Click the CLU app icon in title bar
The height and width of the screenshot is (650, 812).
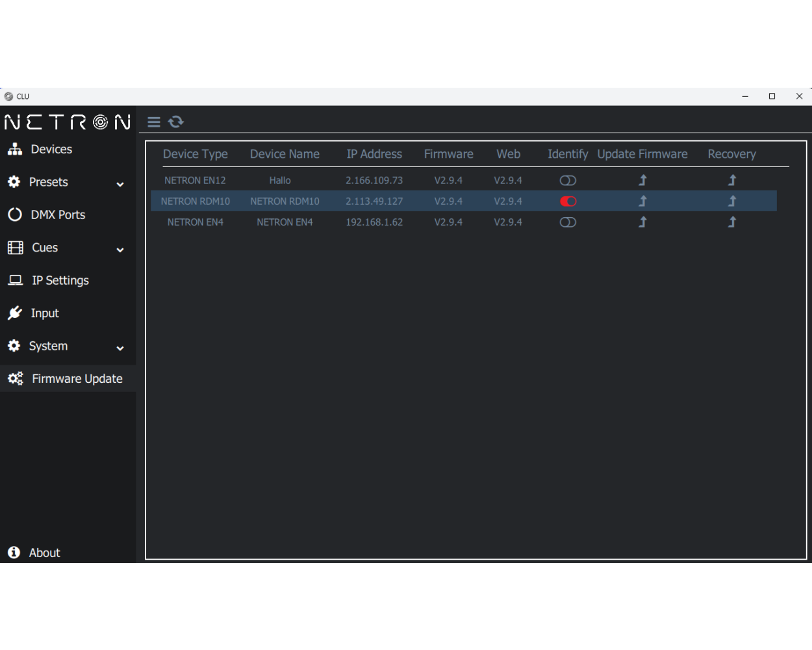click(8, 96)
